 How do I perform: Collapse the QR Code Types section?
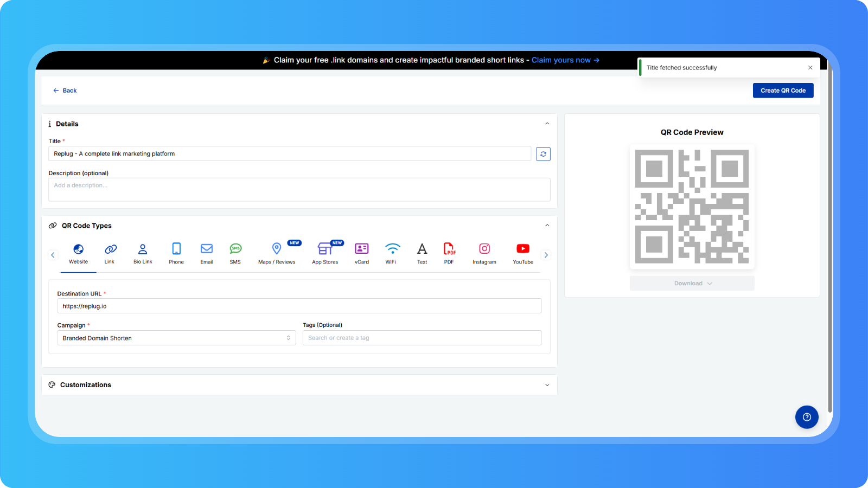[x=547, y=226]
